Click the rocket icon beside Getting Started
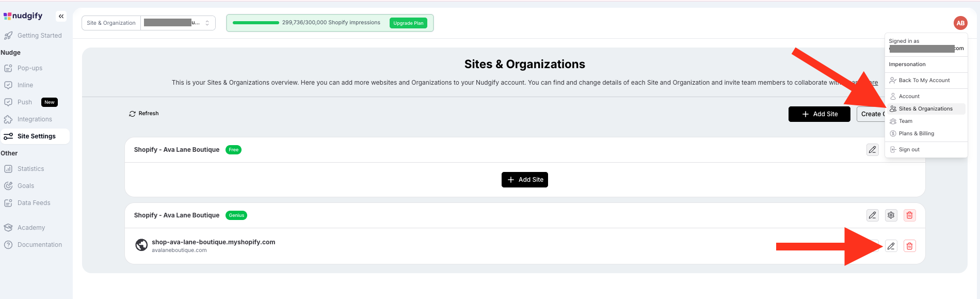Viewport: 980px width, 299px height. pos(8,36)
